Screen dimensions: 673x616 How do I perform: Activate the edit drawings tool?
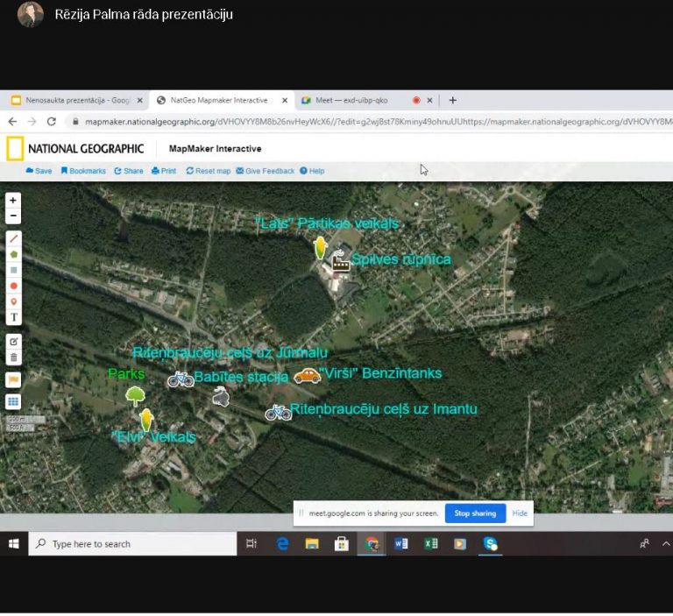pos(14,342)
